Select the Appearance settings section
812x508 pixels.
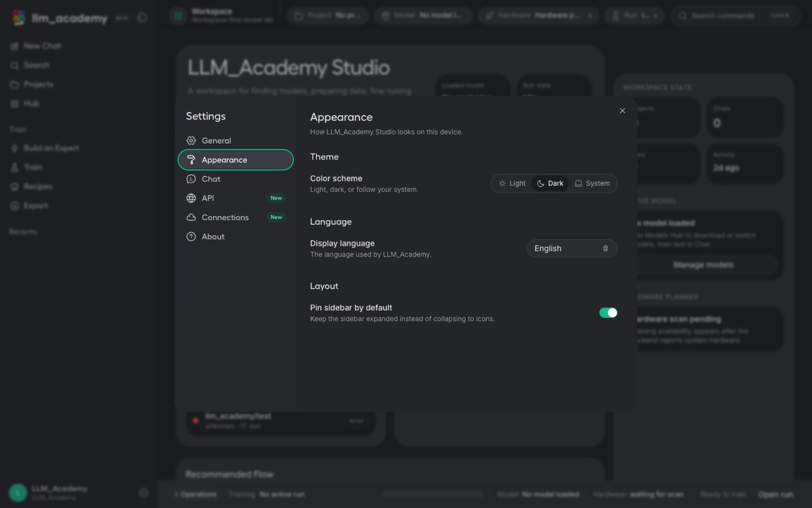click(x=235, y=160)
